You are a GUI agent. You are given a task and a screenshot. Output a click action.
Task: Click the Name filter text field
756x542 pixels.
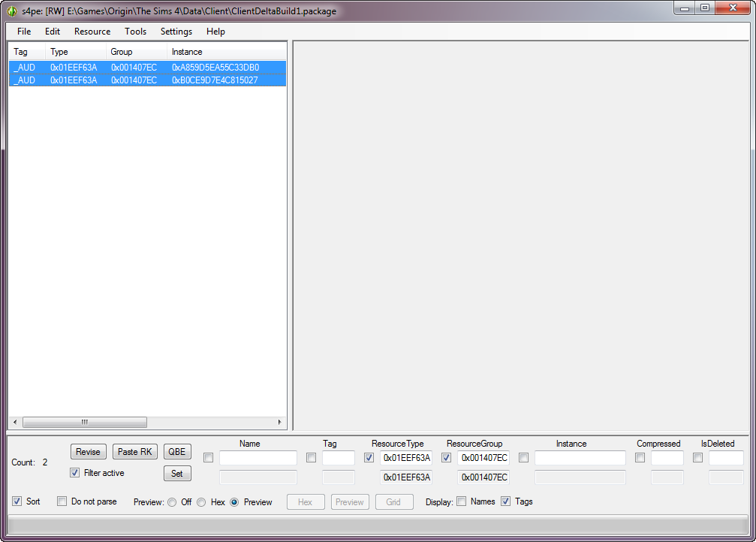pos(258,458)
